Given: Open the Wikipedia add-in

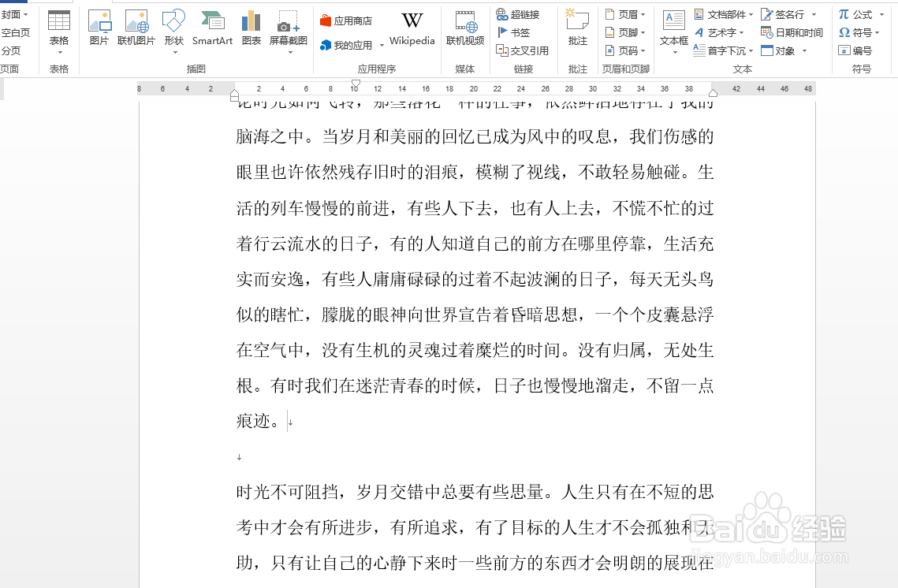Looking at the screenshot, I should pos(412,29).
